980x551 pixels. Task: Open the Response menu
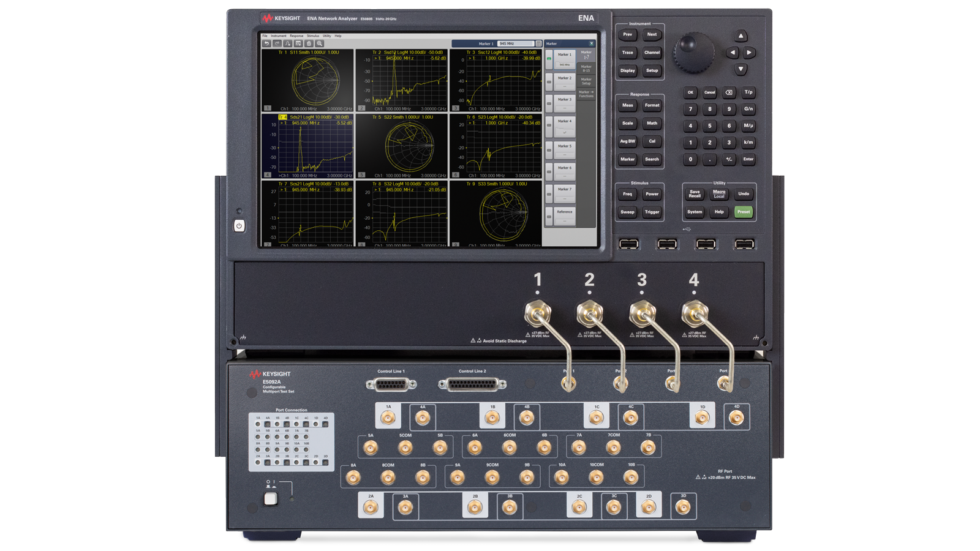(x=297, y=36)
